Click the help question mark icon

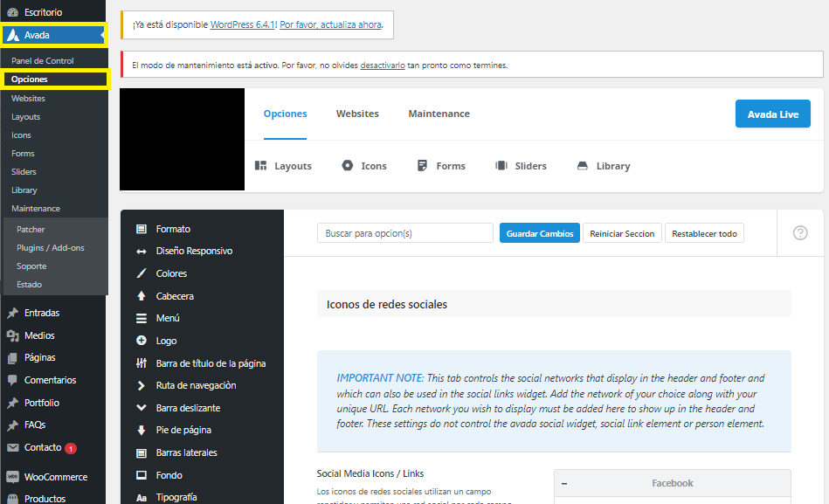tap(800, 233)
